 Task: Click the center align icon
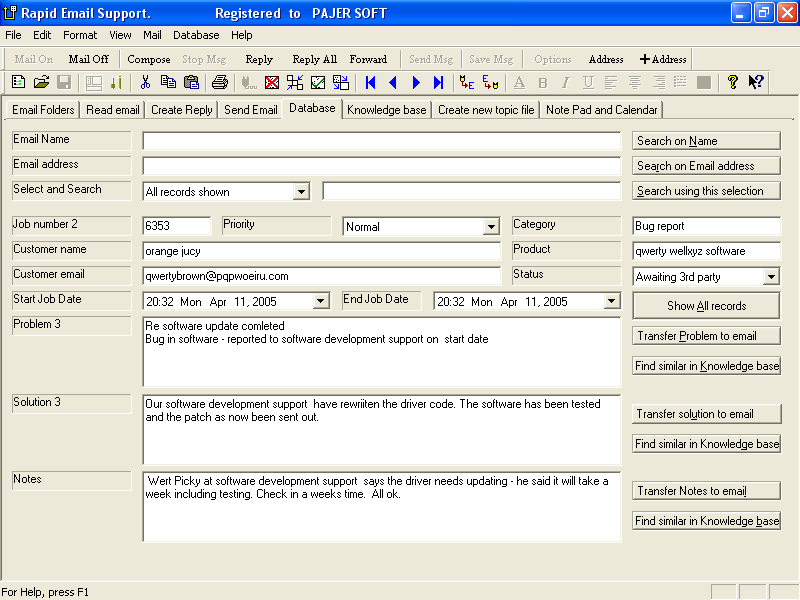635,82
